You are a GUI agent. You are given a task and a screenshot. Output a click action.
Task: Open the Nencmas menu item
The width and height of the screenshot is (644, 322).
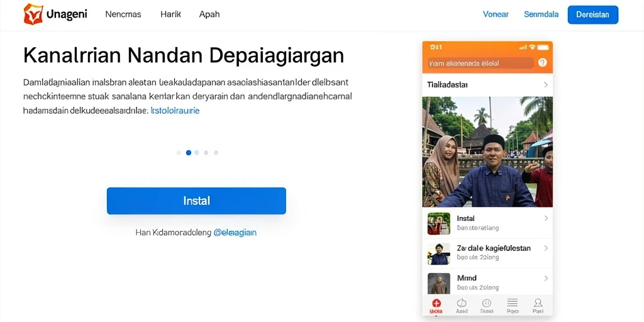[x=123, y=14]
